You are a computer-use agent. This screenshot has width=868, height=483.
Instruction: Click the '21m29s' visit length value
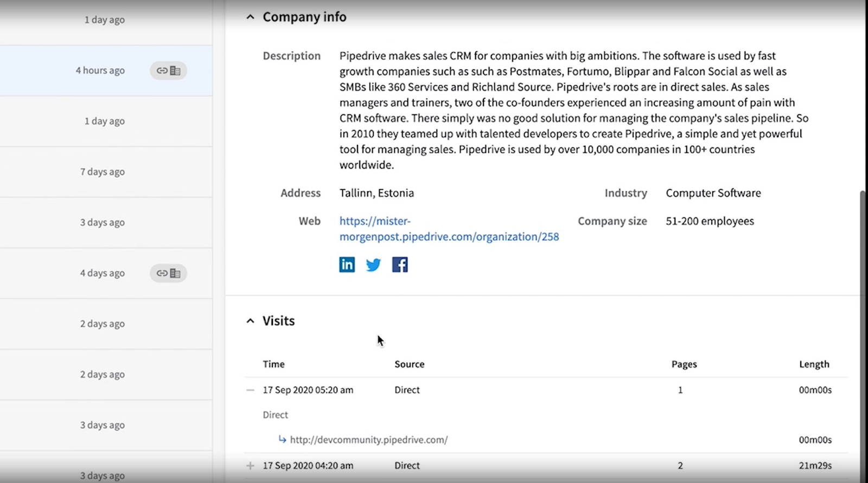pos(815,466)
